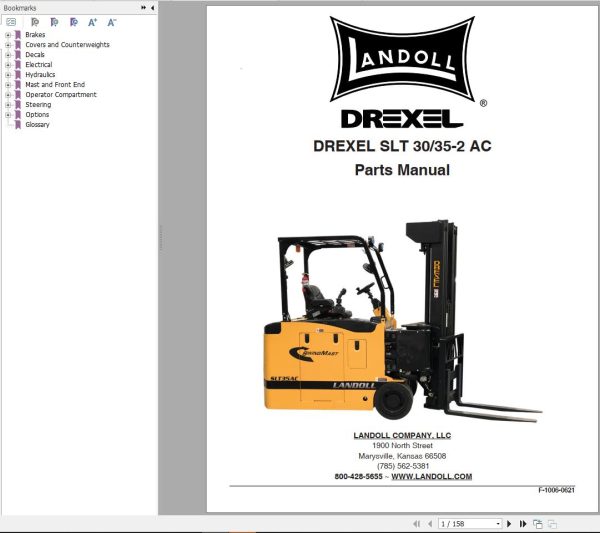Click the grayed next view icon in status bar
The image size is (600, 533).
click(x=552, y=524)
